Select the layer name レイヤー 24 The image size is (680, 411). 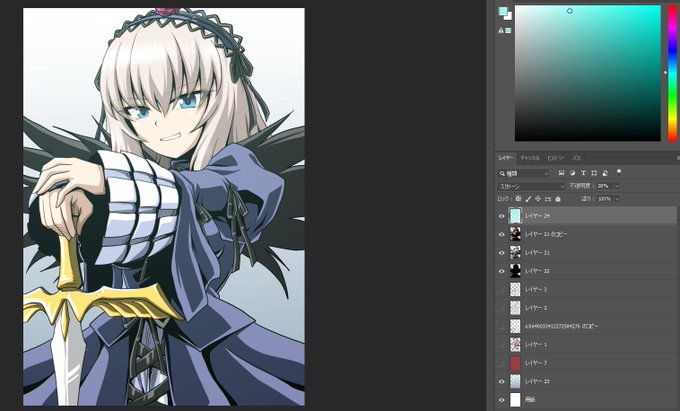point(537,216)
